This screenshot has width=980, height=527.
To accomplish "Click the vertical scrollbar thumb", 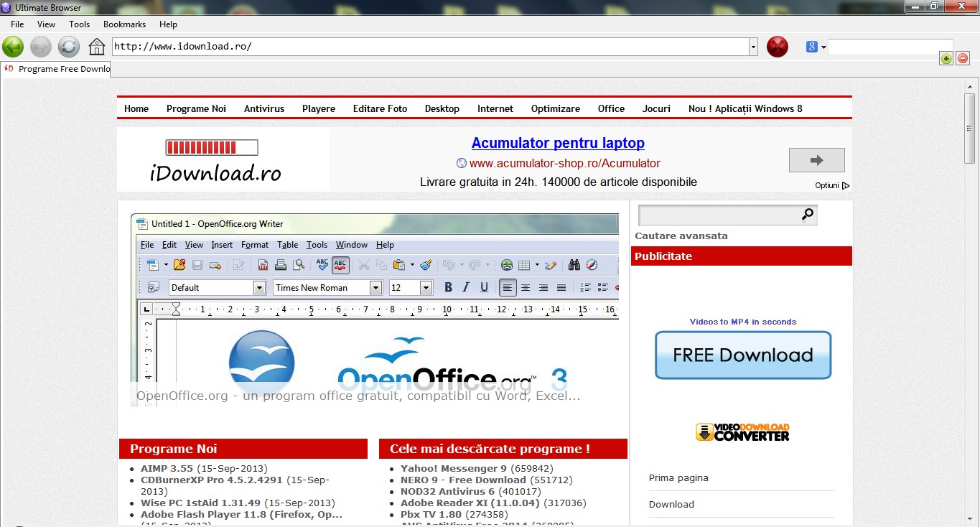I will pos(971,129).
